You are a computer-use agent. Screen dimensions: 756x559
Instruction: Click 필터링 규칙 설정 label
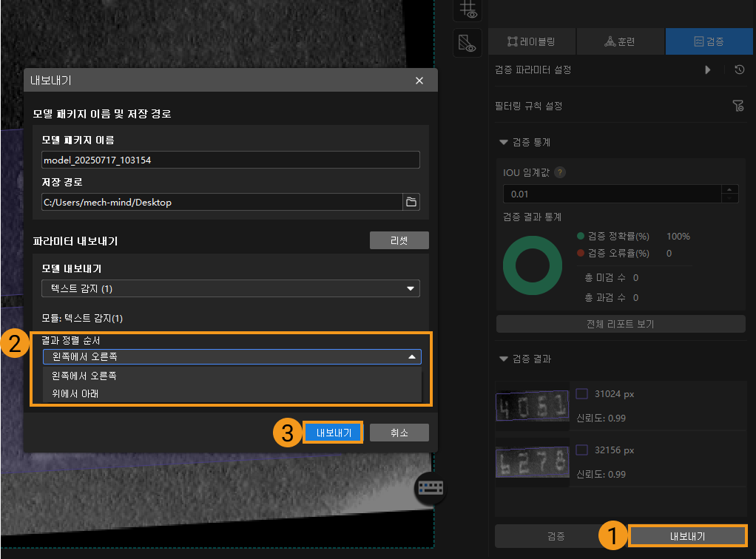tap(528, 106)
